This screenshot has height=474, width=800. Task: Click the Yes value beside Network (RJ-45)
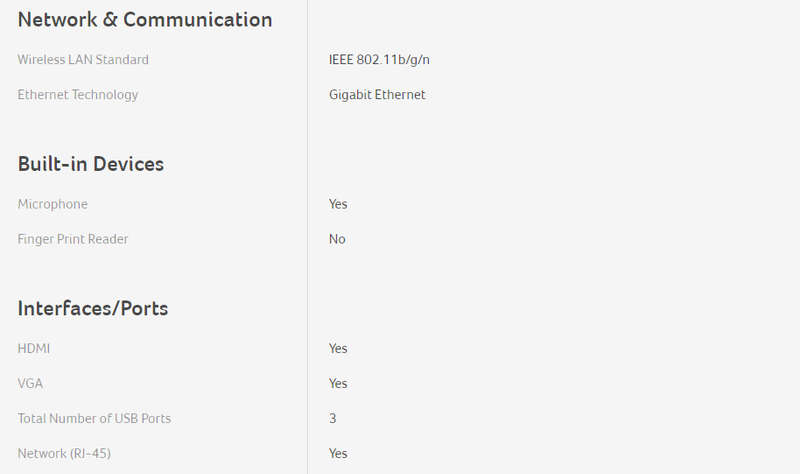pyautogui.click(x=338, y=454)
